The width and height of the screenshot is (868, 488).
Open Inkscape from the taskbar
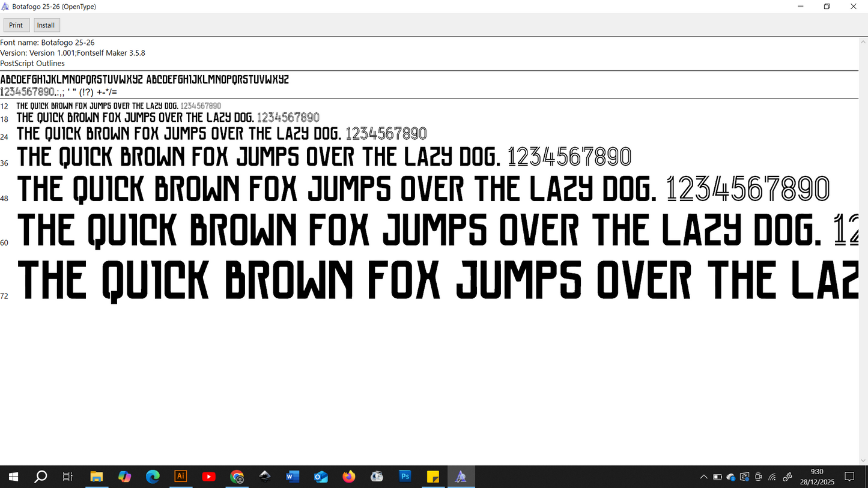point(265,476)
